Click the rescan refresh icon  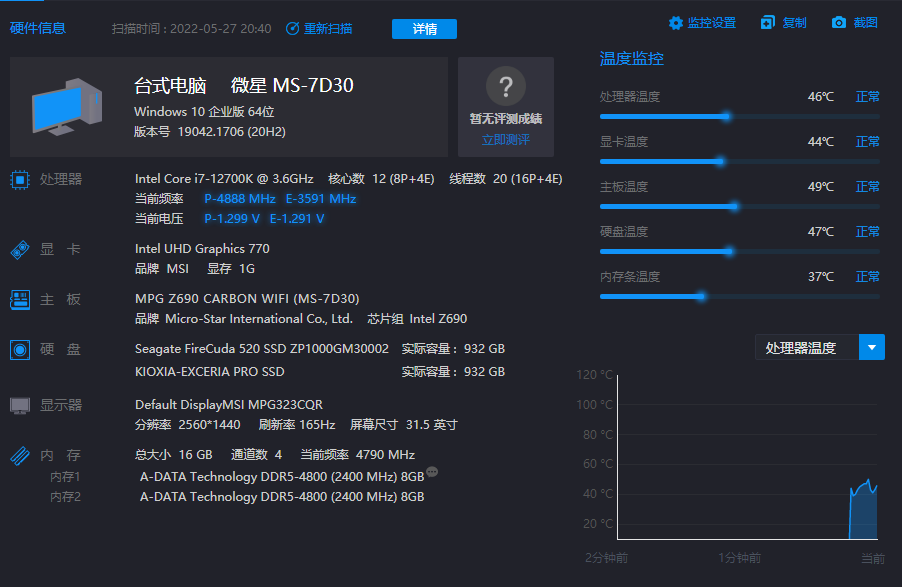point(292,28)
